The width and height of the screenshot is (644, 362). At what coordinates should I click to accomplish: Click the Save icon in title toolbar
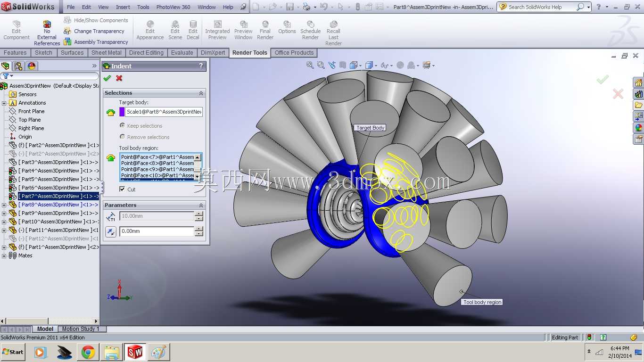(x=290, y=7)
